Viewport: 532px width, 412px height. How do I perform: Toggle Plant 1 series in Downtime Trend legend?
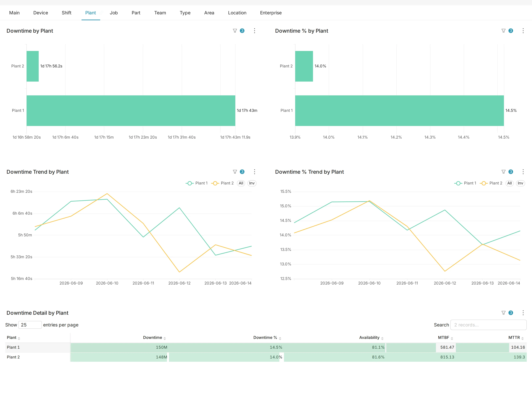197,183
